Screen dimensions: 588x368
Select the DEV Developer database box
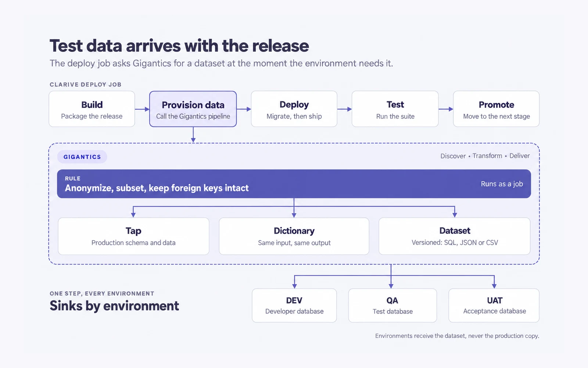coord(294,305)
